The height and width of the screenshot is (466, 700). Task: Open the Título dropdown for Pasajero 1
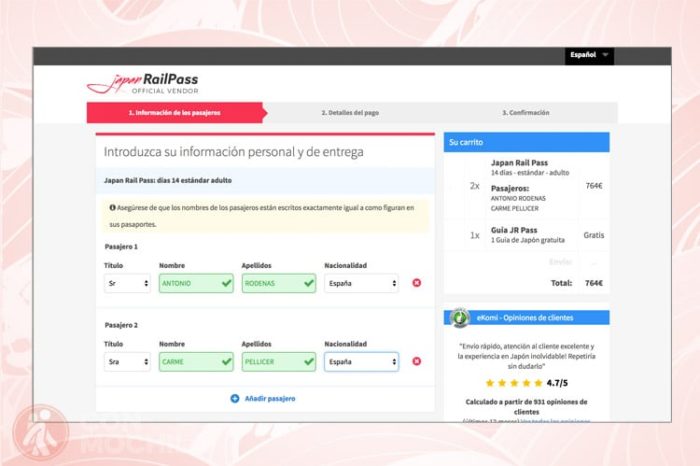(x=127, y=283)
